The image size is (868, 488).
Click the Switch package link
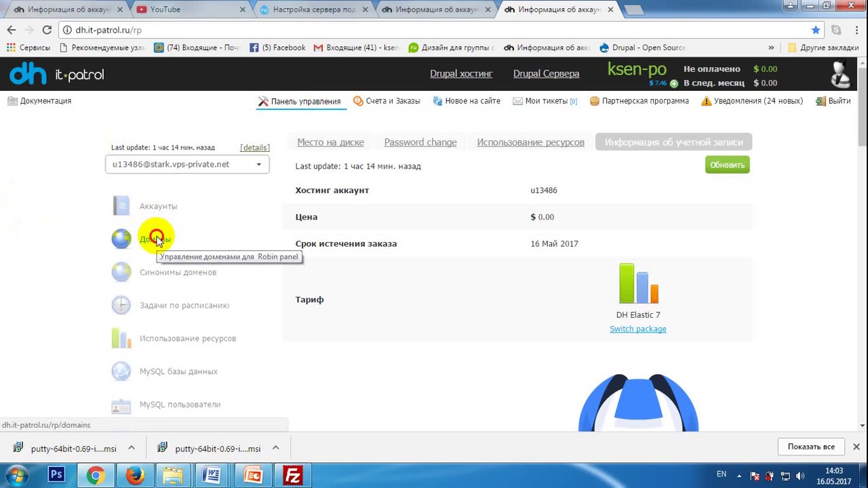point(638,329)
